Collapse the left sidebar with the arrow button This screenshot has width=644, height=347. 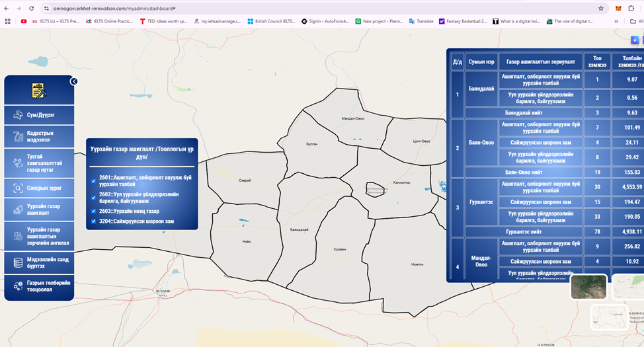click(74, 81)
